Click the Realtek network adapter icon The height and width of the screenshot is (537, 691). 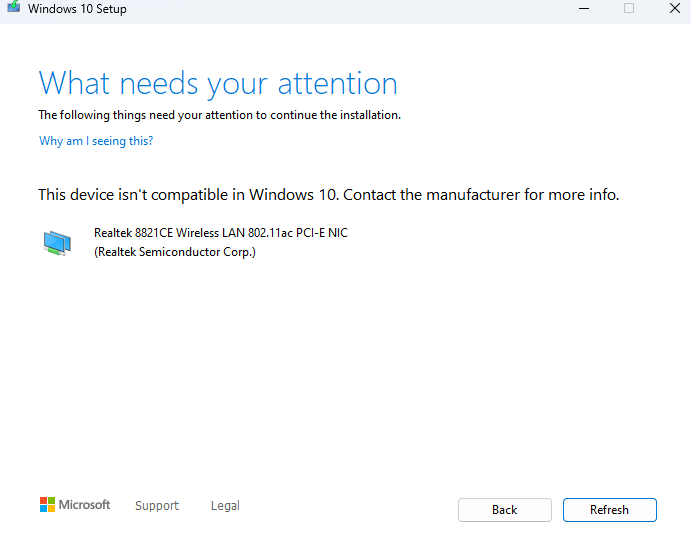coord(57,243)
